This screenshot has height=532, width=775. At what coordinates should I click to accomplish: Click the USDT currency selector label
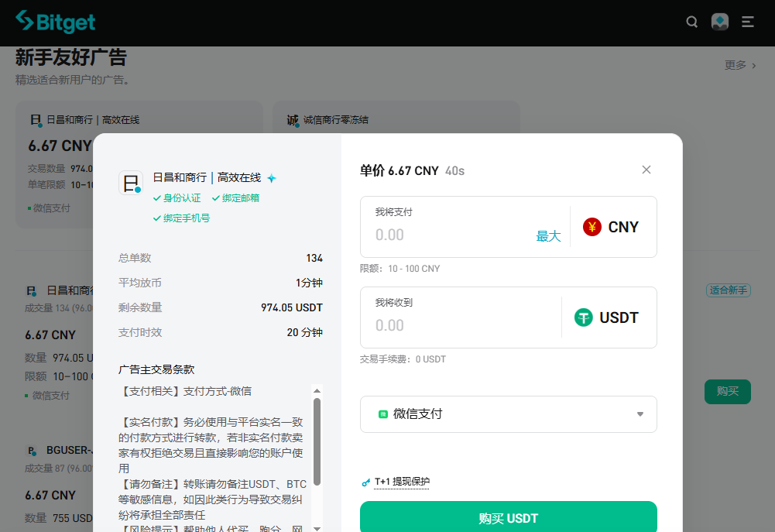(x=619, y=317)
